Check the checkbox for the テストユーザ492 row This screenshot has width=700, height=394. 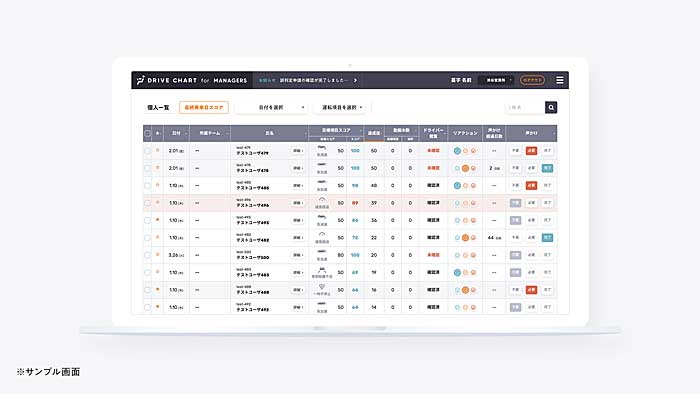click(x=147, y=307)
